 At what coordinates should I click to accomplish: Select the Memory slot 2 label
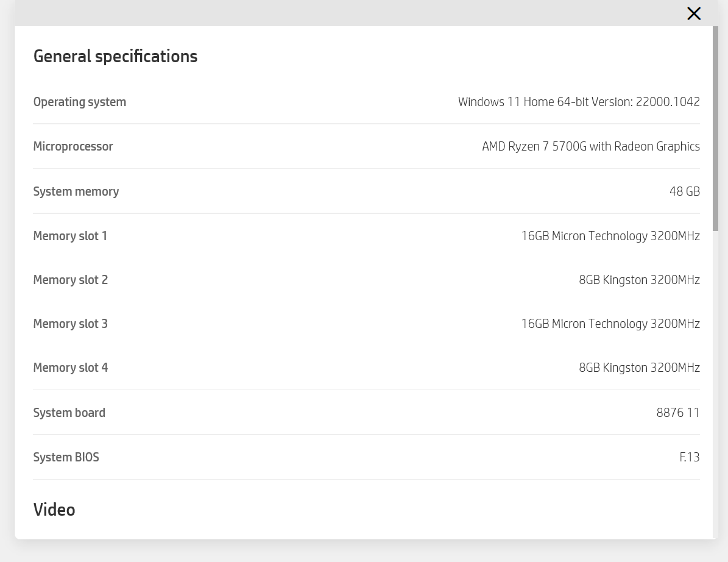(x=71, y=280)
